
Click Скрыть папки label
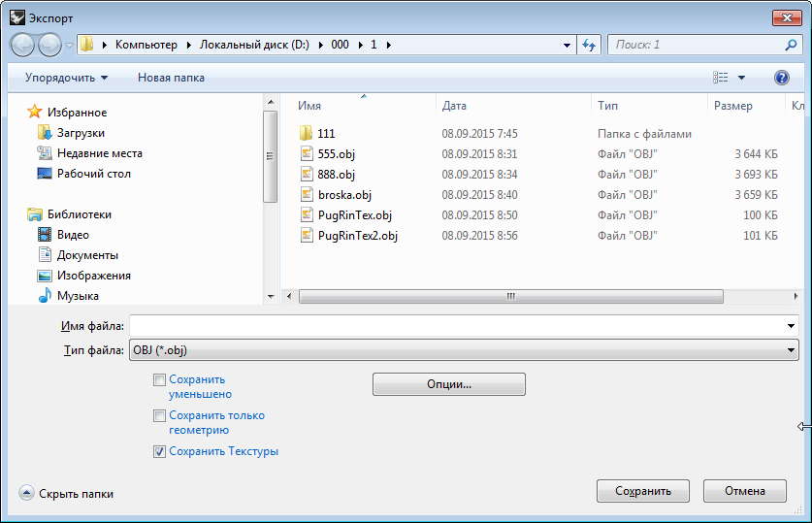76,494
